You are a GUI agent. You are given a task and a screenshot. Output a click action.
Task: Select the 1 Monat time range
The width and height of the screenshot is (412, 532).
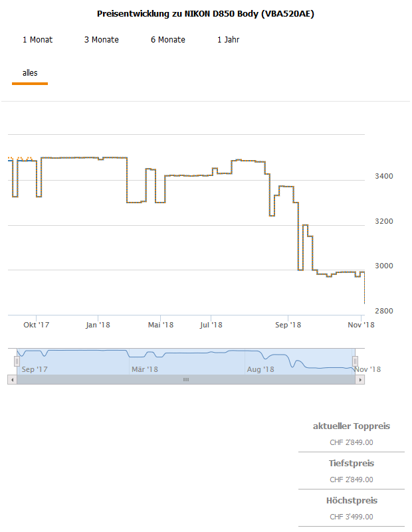(37, 40)
